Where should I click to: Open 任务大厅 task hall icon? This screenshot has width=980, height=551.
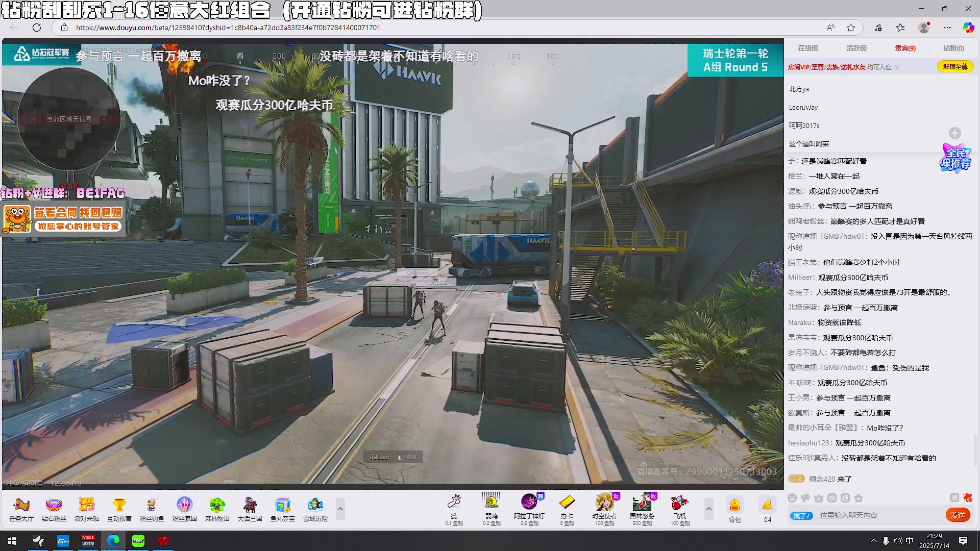tap(21, 509)
